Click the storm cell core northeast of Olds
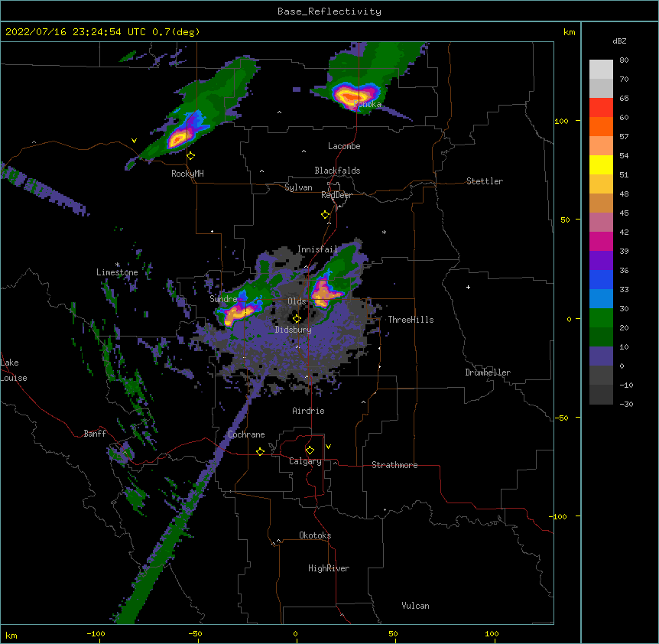This screenshot has height=644, width=659. click(x=323, y=293)
